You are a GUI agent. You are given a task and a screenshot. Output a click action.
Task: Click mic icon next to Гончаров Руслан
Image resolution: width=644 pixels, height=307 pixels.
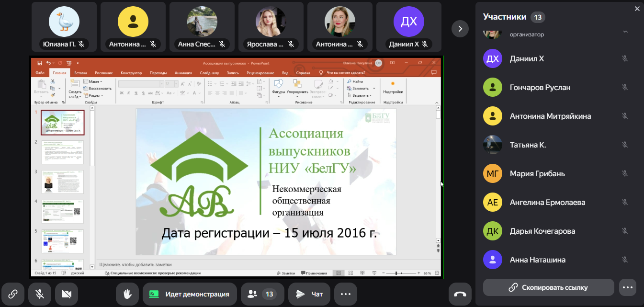pos(625,87)
